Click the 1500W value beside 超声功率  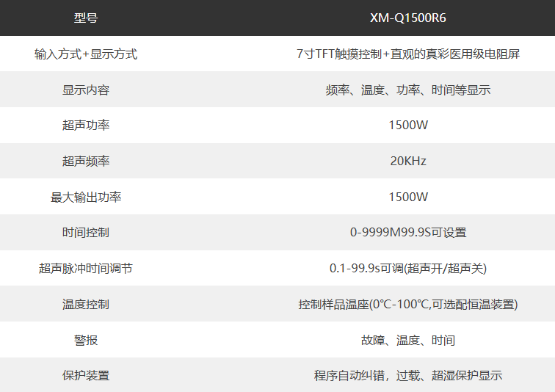[408, 126]
